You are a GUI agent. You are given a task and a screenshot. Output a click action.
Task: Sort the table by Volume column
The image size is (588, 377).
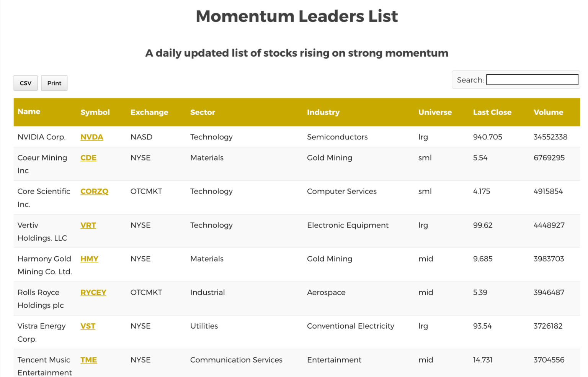point(548,112)
